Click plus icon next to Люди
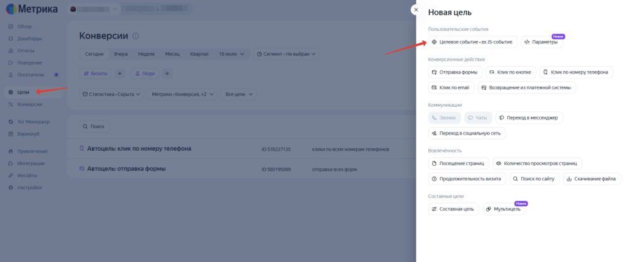The width and height of the screenshot is (644, 262). point(167,74)
